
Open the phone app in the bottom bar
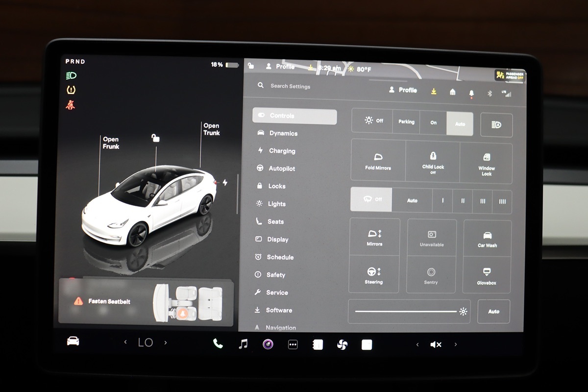(x=218, y=344)
